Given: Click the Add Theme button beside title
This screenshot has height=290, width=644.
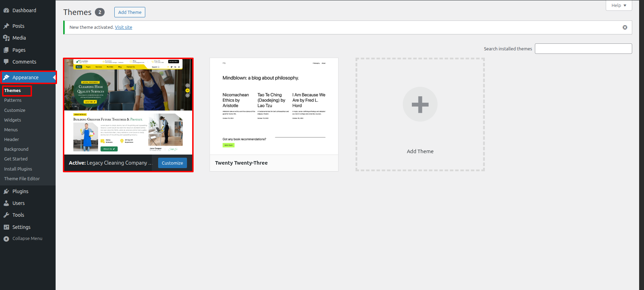Looking at the screenshot, I should click(130, 12).
